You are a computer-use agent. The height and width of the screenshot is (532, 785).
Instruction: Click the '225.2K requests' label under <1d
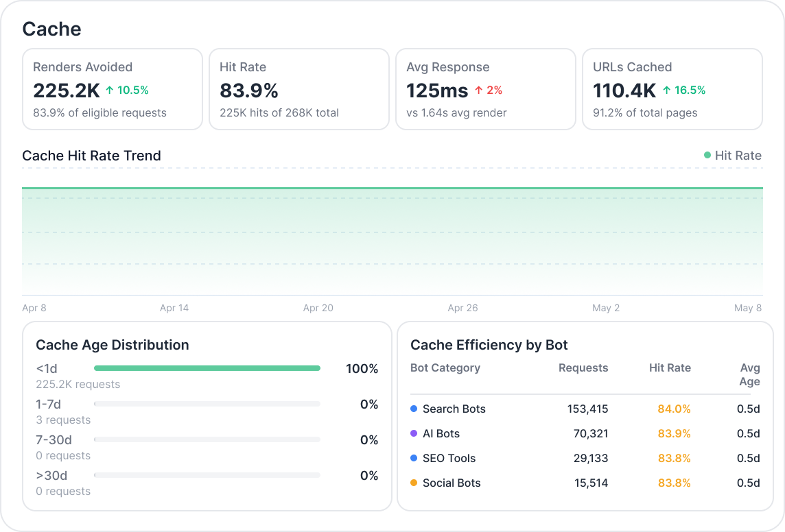pos(78,385)
